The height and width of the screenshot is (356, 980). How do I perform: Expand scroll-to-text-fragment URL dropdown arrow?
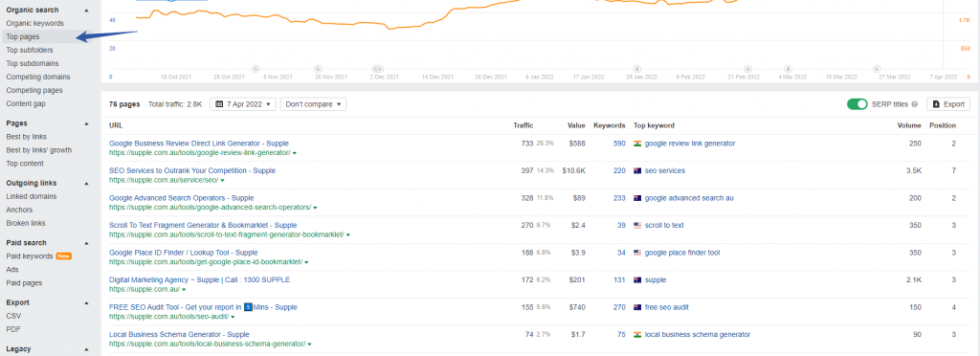[x=348, y=234]
